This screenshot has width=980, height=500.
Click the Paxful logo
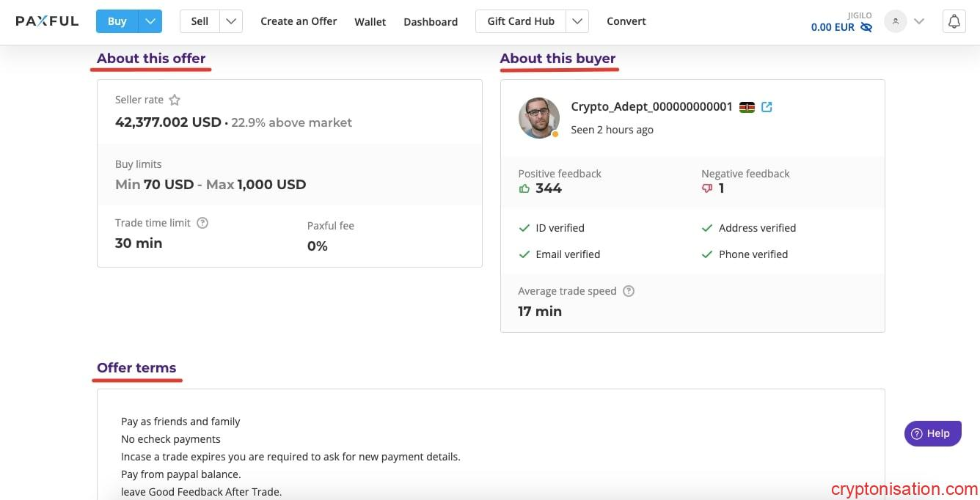point(47,21)
